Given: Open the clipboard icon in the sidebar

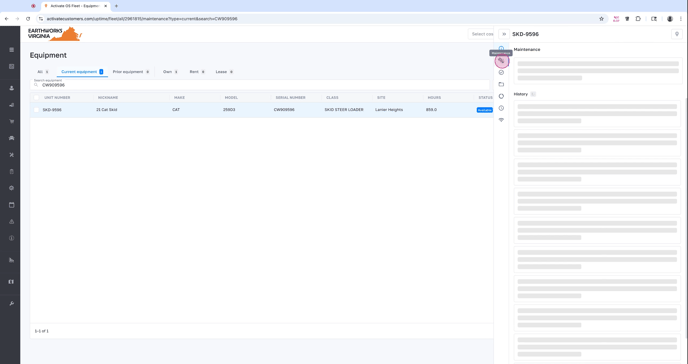Looking at the screenshot, I should point(11,171).
